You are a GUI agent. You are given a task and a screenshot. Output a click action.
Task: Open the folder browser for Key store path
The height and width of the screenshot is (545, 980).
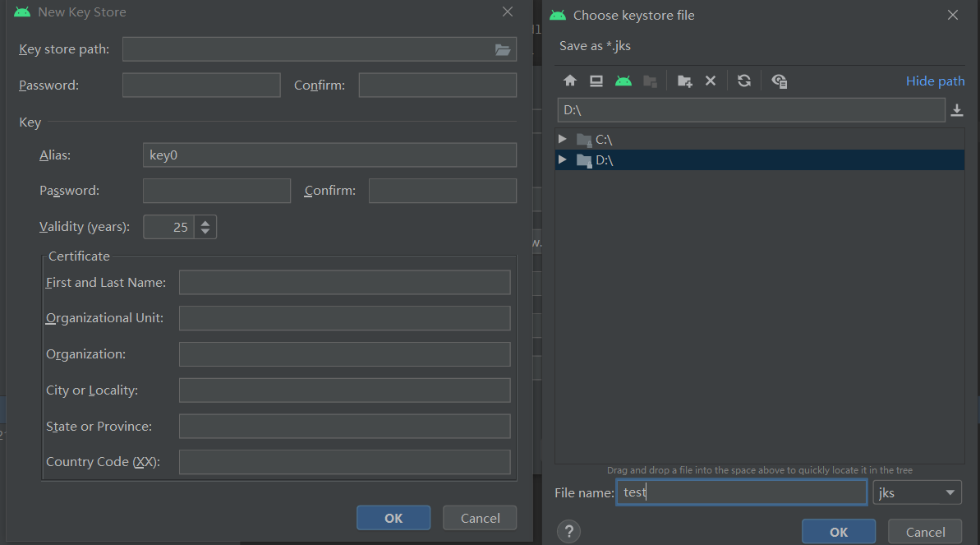click(502, 49)
